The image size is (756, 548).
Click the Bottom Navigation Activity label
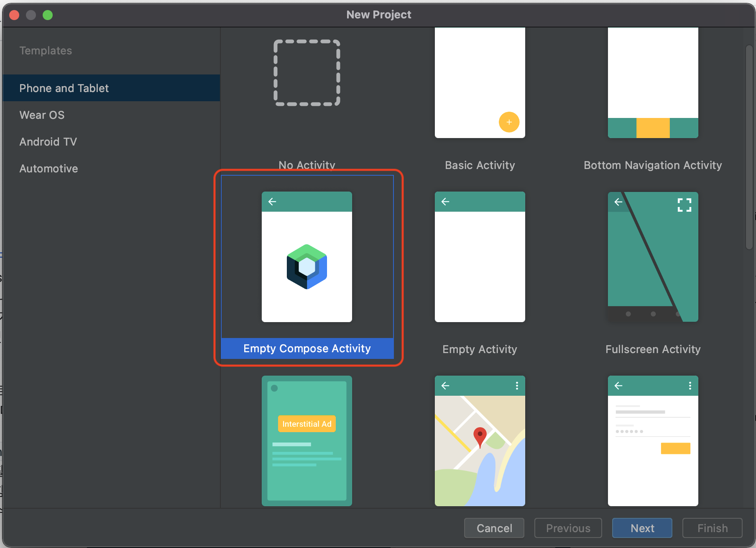pos(653,165)
